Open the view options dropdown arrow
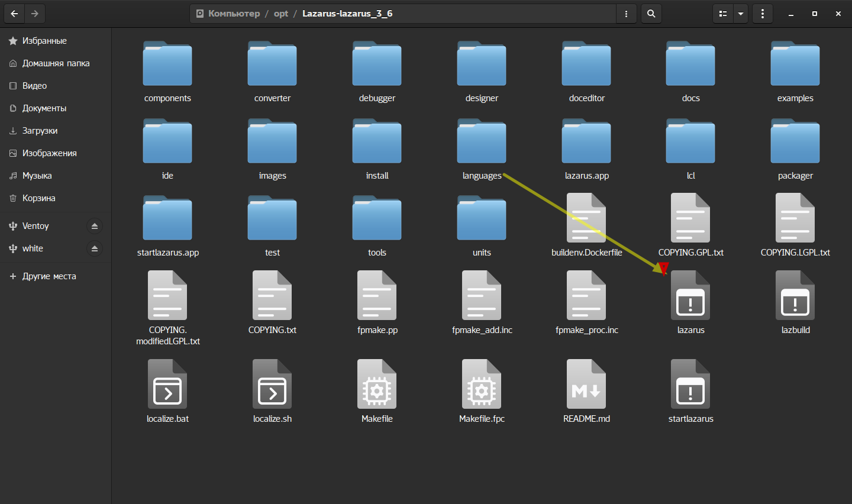 (741, 14)
